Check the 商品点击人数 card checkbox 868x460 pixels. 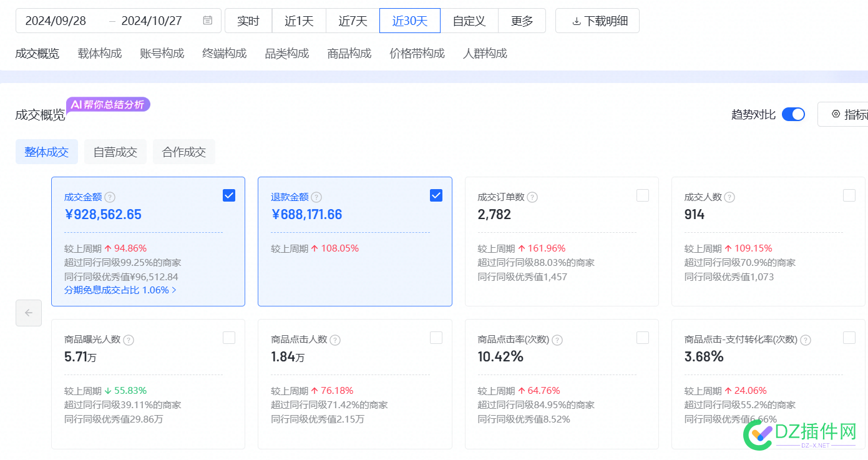pyautogui.click(x=436, y=338)
